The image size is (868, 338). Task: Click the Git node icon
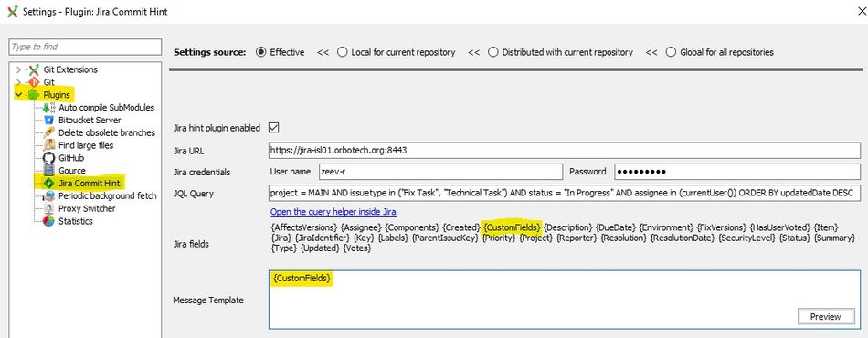point(35,82)
